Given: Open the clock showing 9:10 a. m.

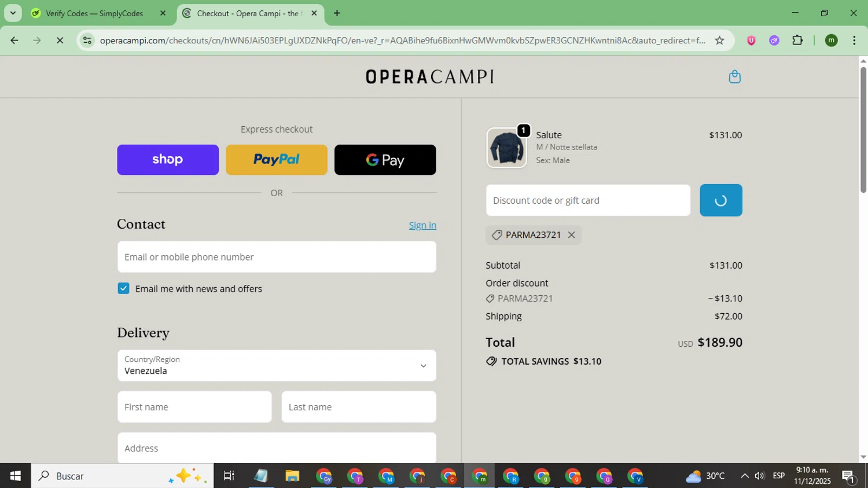Looking at the screenshot, I should point(812,476).
